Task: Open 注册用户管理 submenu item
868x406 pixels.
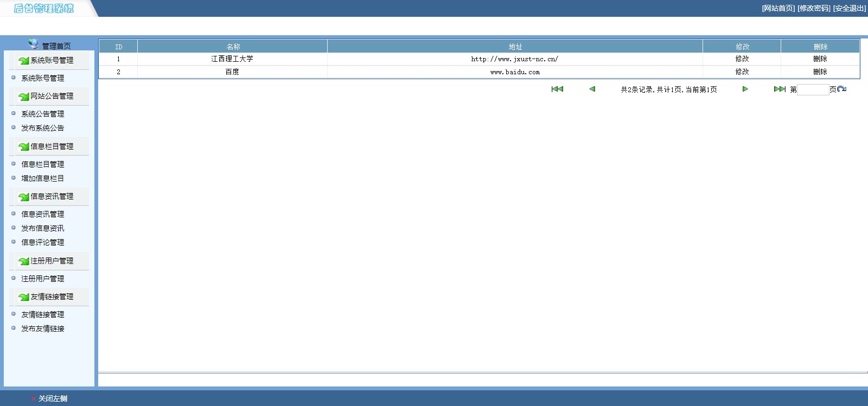Action: pos(42,279)
